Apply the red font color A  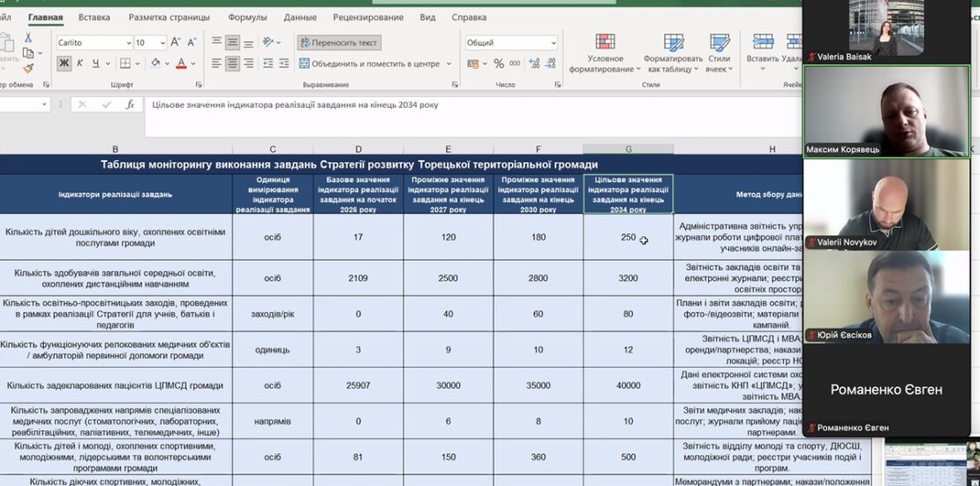tap(181, 63)
